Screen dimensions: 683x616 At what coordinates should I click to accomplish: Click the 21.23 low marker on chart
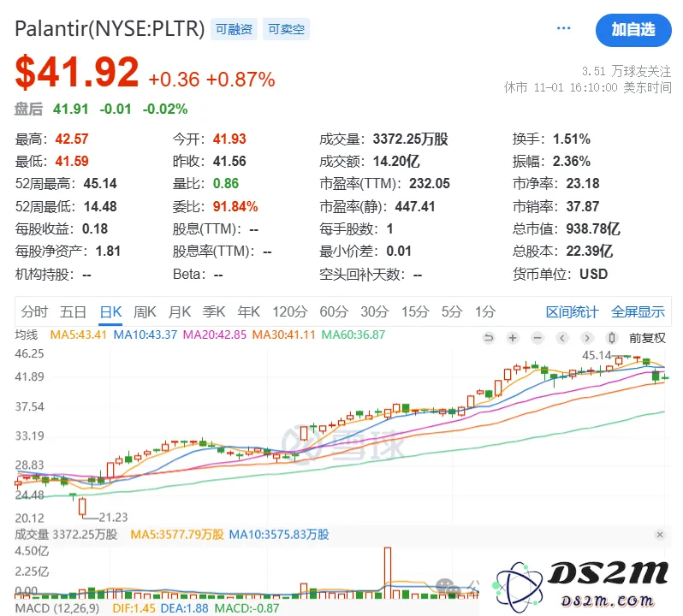point(113,517)
